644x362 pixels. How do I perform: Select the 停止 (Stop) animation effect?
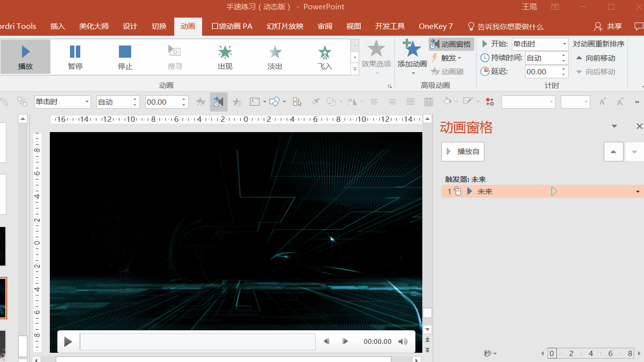coord(125,57)
